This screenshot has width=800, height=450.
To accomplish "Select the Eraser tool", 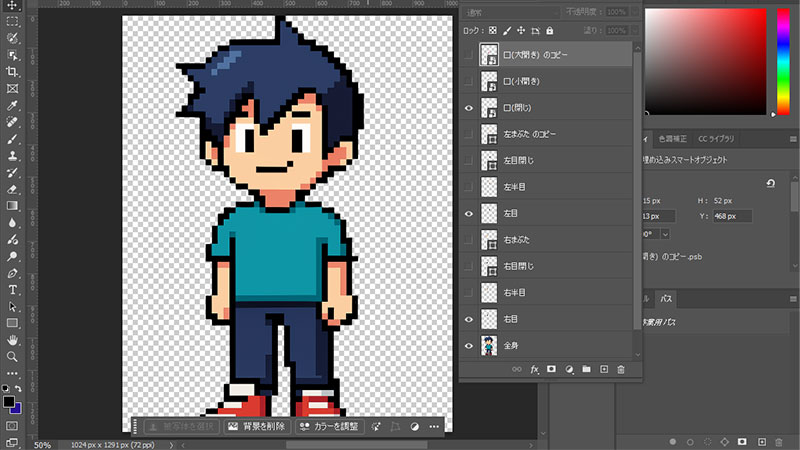I will point(12,189).
